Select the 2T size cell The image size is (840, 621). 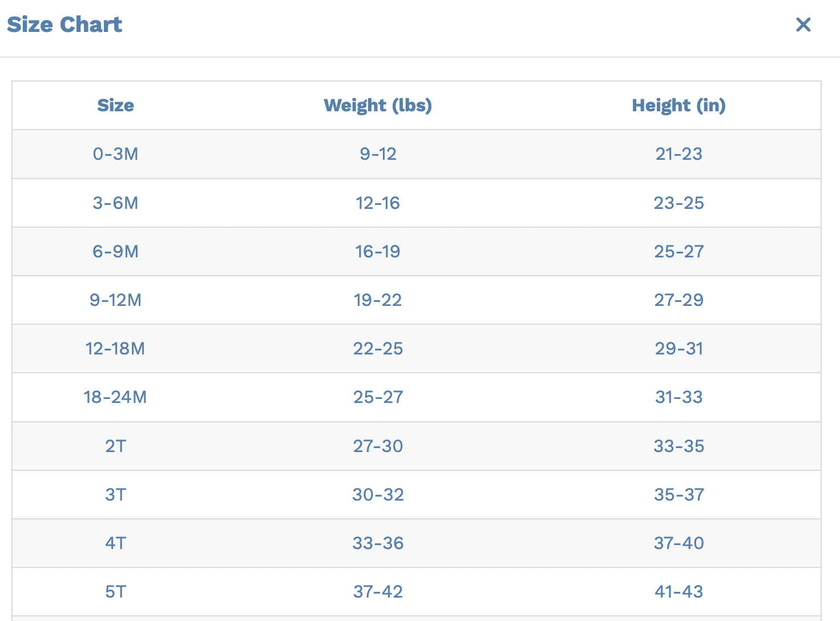click(x=115, y=446)
